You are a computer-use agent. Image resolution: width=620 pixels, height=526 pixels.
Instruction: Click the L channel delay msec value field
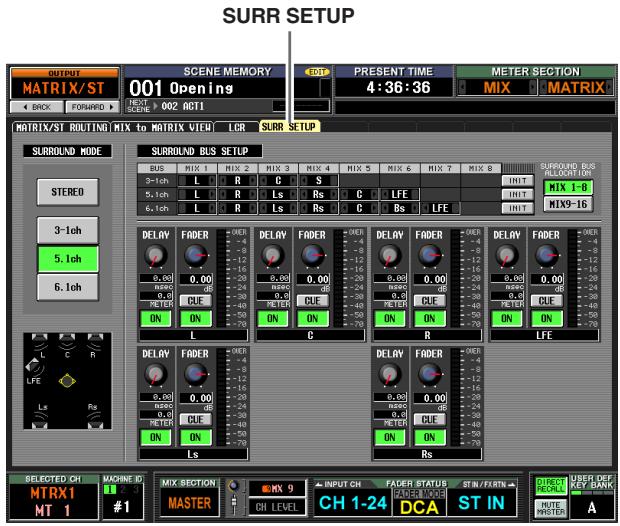pos(156,278)
